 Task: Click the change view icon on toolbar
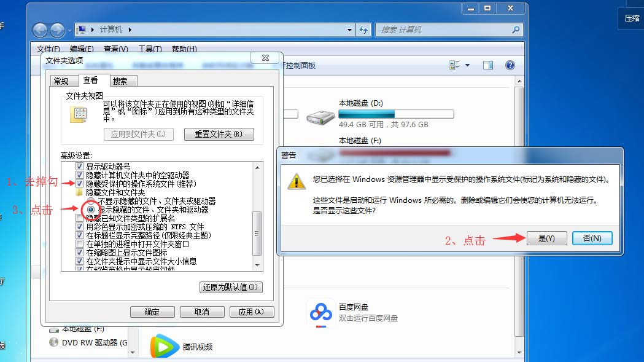coord(455,65)
